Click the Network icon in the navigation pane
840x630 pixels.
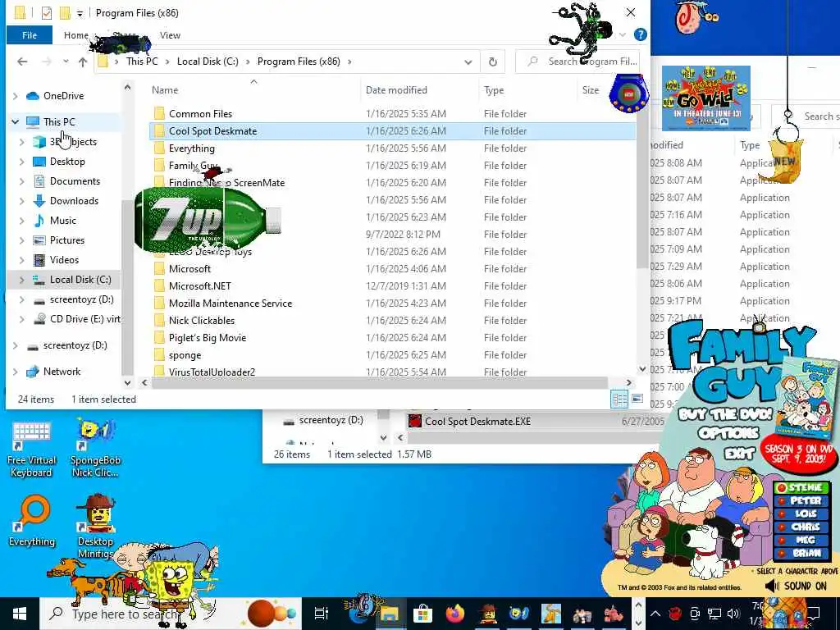pyautogui.click(x=33, y=372)
